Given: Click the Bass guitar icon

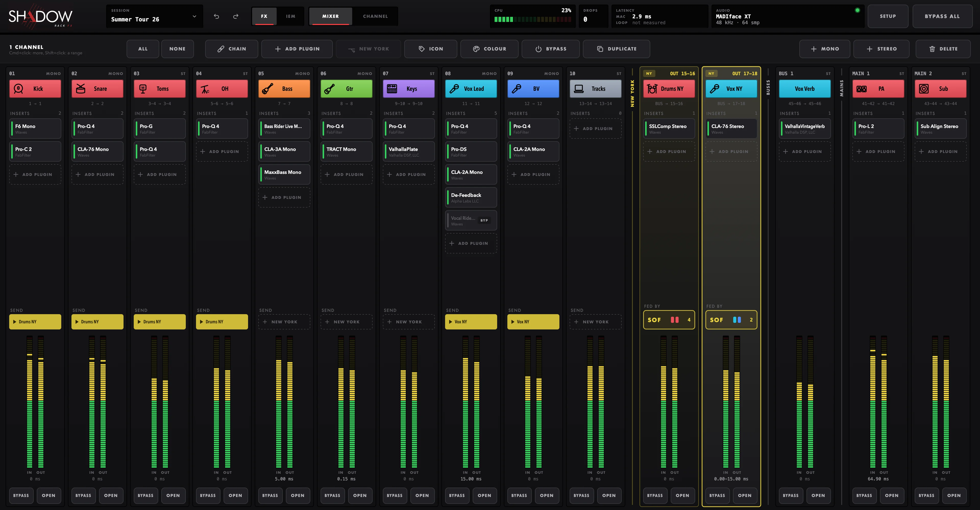Looking at the screenshot, I should [x=267, y=88].
